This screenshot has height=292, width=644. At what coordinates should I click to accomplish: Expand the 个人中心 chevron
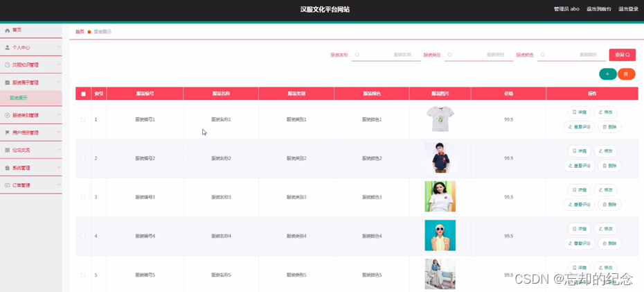[x=59, y=47]
